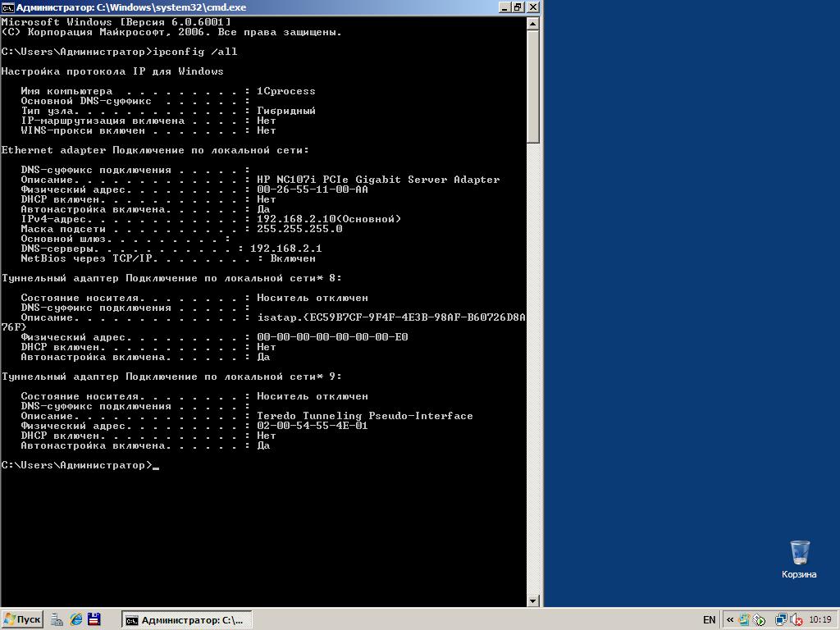Click the 10:19 clock in the tray
Viewport: 840px width, 630px height.
(x=820, y=620)
